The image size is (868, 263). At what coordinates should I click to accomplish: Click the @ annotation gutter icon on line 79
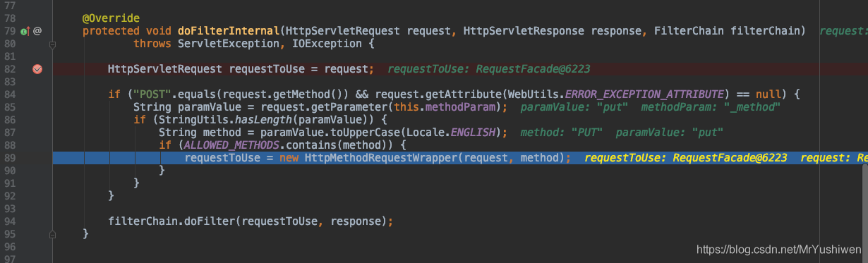(x=37, y=31)
